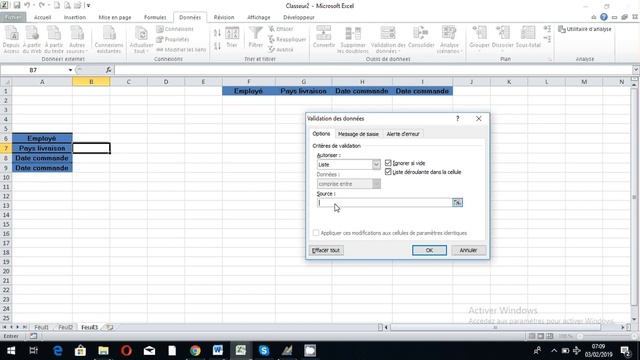Select the Employé cell in column A
640x360 pixels.
[42, 138]
